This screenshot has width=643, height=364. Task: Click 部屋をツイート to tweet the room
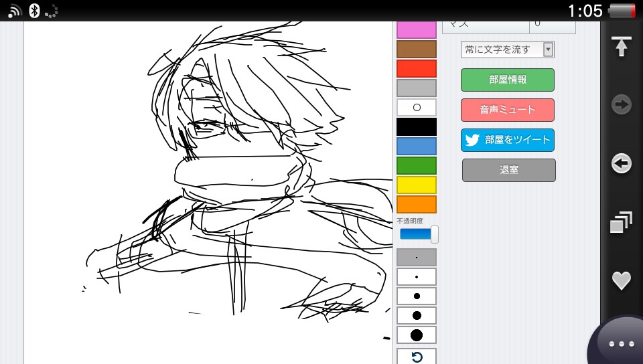coord(508,140)
